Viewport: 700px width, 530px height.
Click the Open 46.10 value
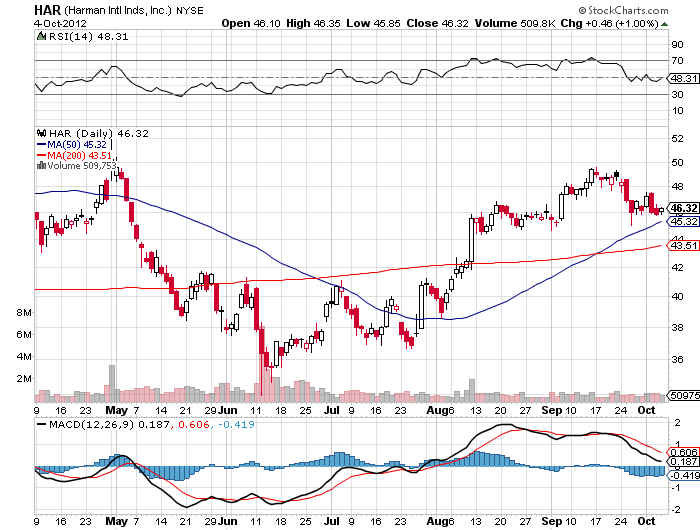pyautogui.click(x=251, y=23)
